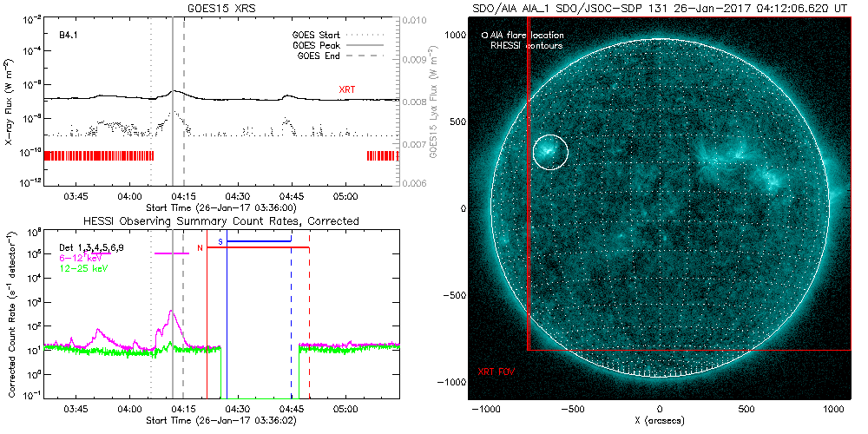This screenshot has height=434, width=868.
Task: Click the RHESSI contours legend label
Action: coord(527,44)
